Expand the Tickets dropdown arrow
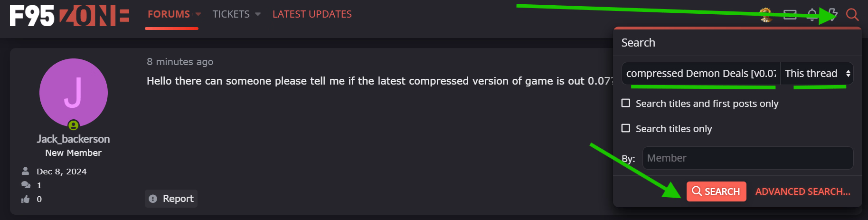The image size is (868, 220). pos(258,14)
